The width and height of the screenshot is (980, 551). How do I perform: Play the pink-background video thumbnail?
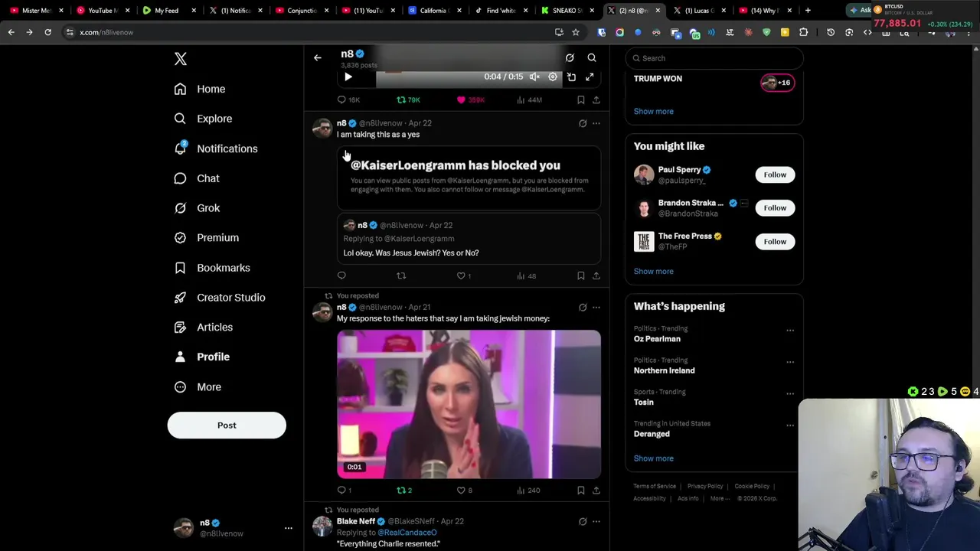pos(469,404)
